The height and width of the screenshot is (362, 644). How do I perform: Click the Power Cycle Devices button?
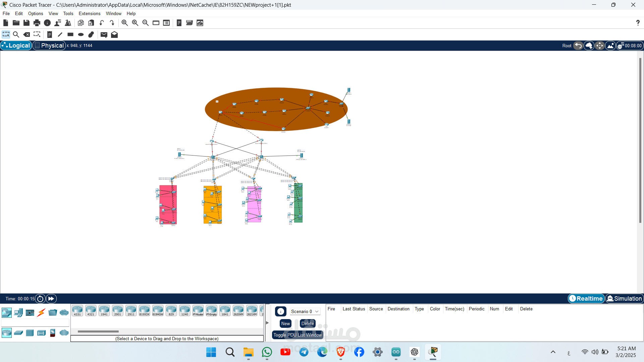(x=40, y=299)
